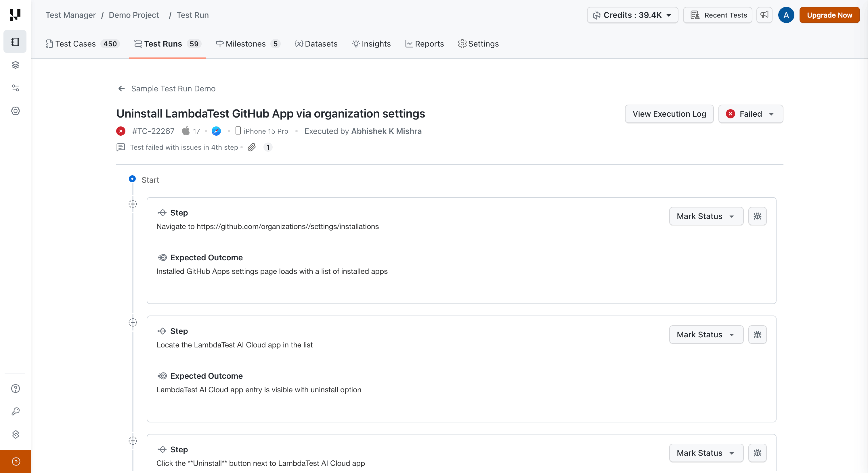The width and height of the screenshot is (868, 473).
Task: Click the sliders icon in left sidebar
Action: pos(16,88)
